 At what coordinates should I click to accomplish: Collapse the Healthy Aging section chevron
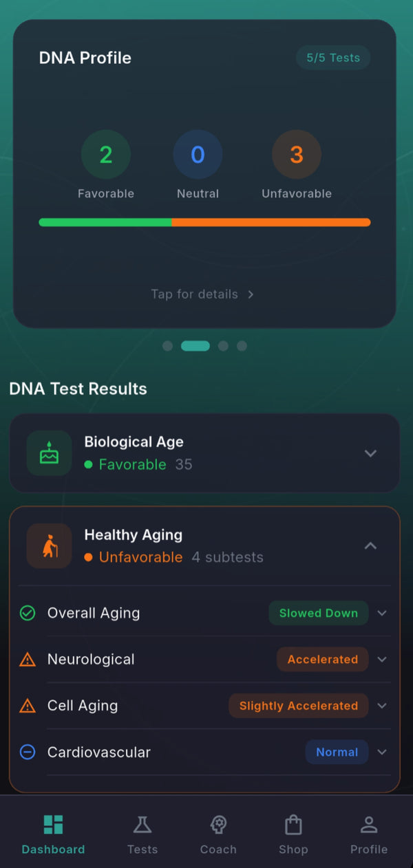370,546
